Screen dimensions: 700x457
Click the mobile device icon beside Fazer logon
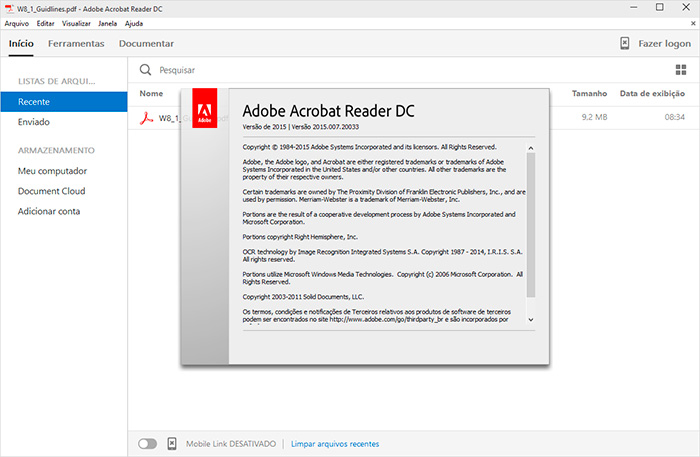pos(625,43)
